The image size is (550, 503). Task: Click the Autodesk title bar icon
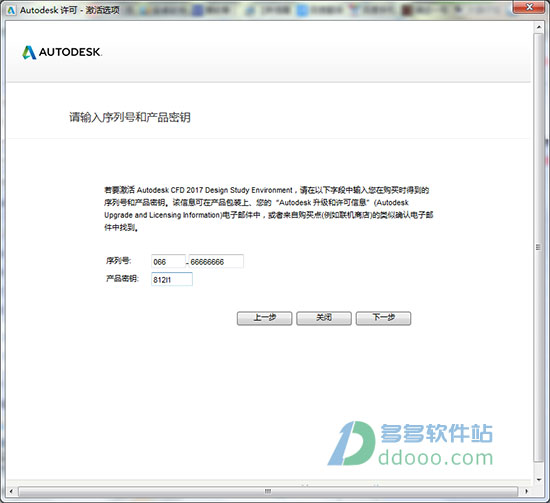[11, 11]
